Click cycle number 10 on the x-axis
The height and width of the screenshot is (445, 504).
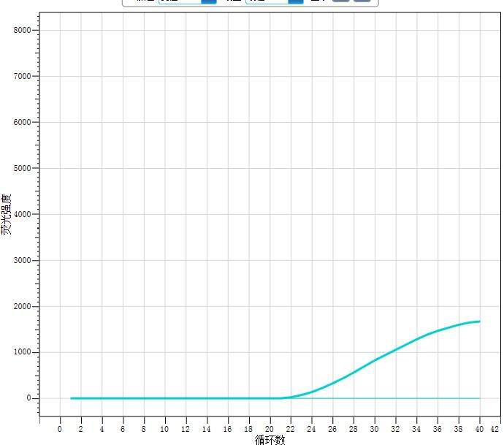coord(164,429)
